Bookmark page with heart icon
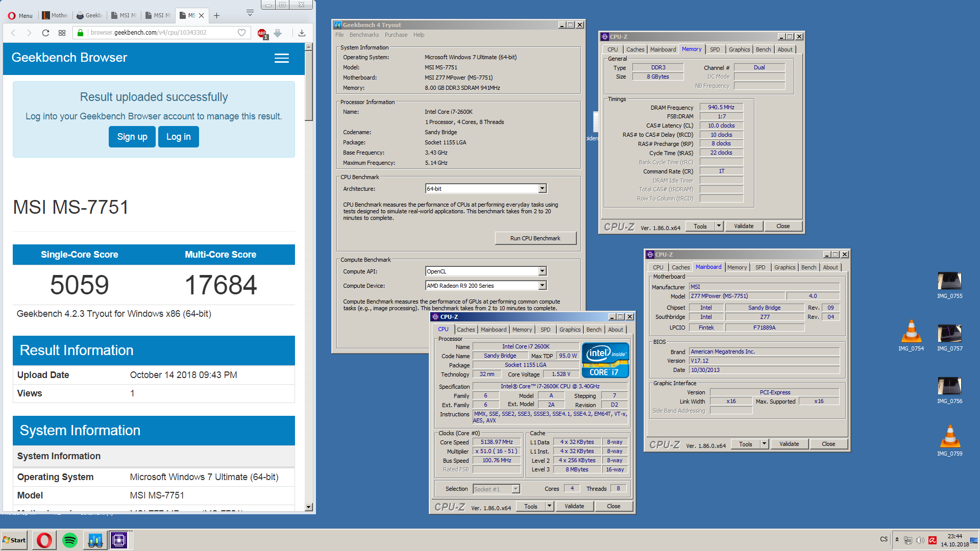 241,33
